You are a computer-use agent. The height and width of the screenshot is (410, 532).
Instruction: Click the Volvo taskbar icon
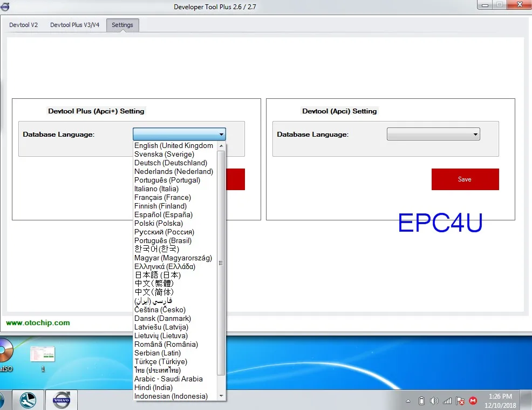coord(62,400)
